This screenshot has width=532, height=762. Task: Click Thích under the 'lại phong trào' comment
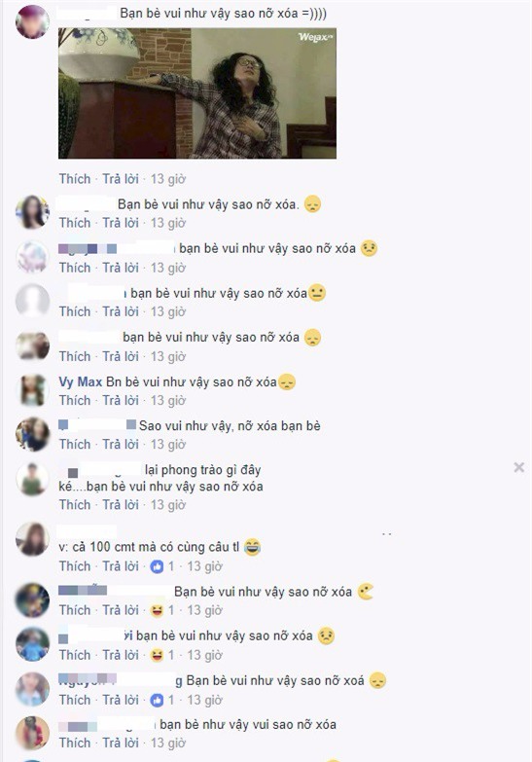pyautogui.click(x=75, y=505)
